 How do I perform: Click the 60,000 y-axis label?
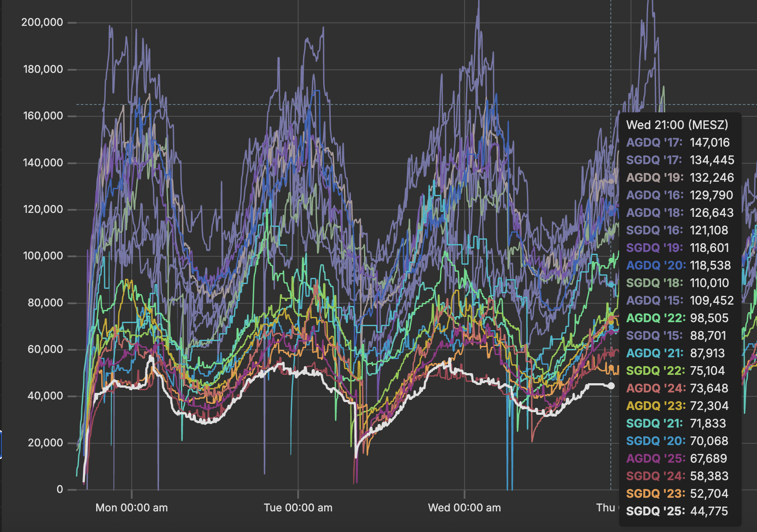click(x=46, y=349)
